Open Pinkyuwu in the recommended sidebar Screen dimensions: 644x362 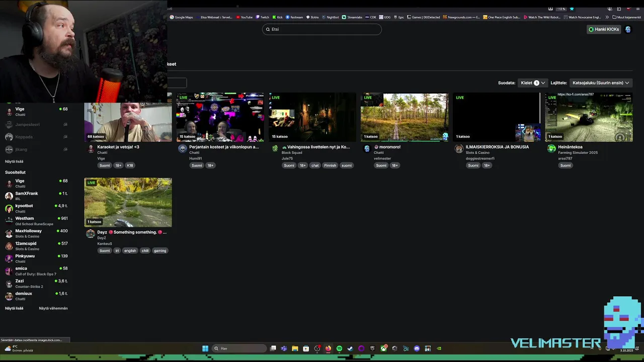coord(36,258)
